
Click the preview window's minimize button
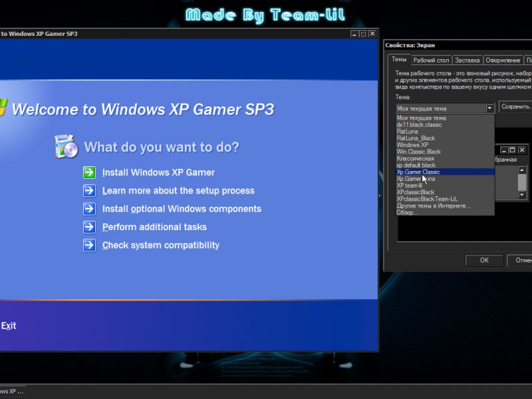504,150
